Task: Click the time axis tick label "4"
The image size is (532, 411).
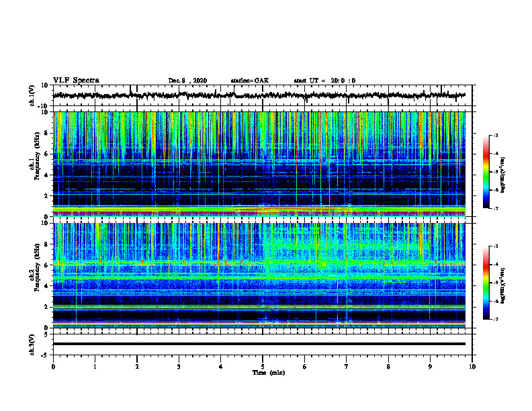Action: coord(221,367)
